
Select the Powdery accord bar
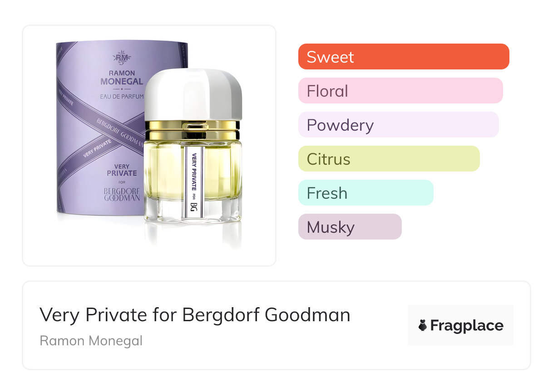[398, 125]
